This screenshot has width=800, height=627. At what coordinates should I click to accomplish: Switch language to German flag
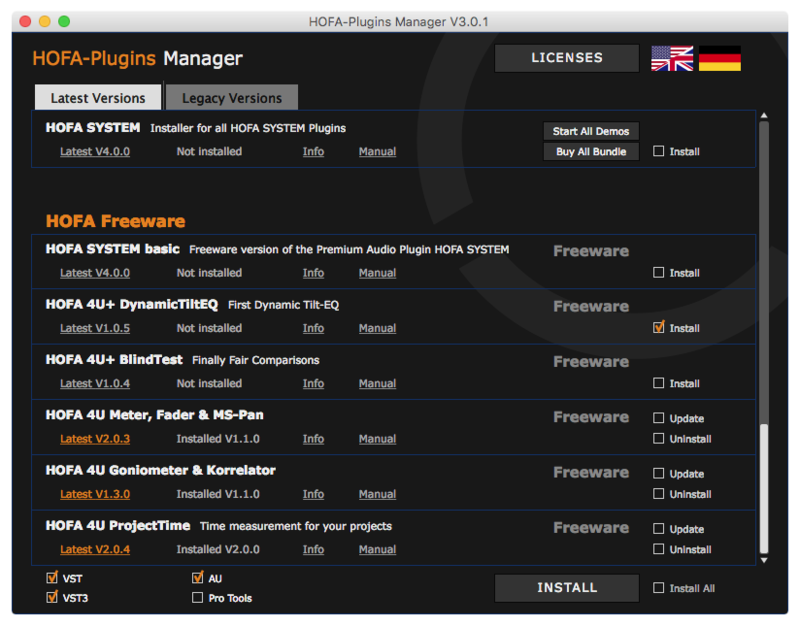(719, 58)
